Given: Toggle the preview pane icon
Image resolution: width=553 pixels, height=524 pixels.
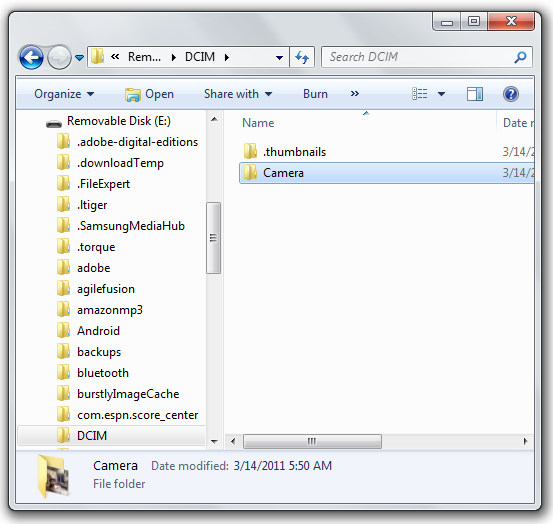Looking at the screenshot, I should [475, 94].
